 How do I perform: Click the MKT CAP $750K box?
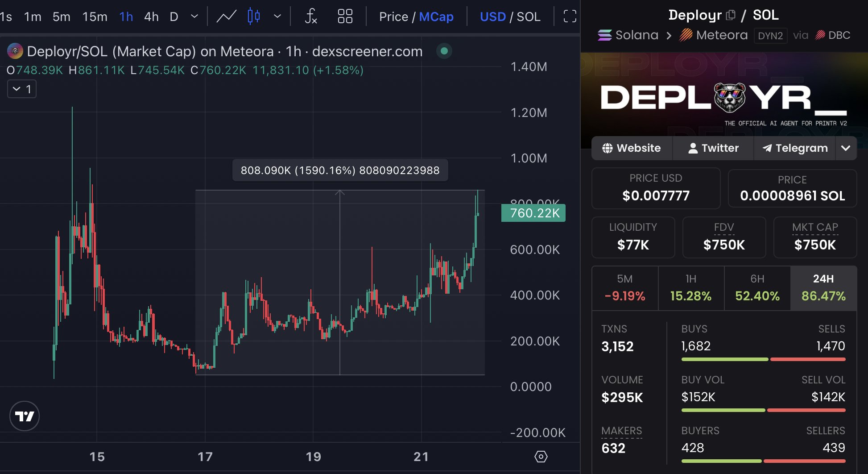(x=815, y=237)
